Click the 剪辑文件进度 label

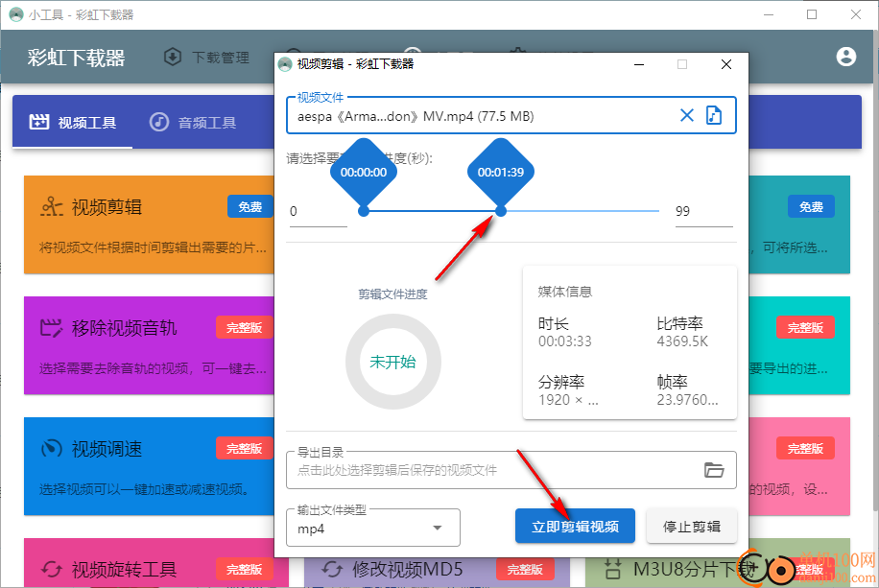[393, 294]
